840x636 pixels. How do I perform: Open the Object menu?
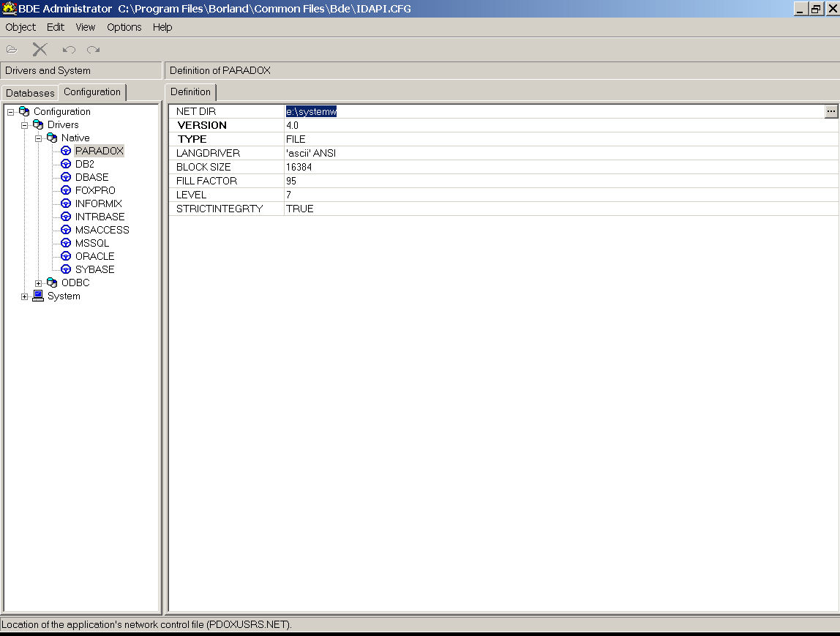point(20,27)
